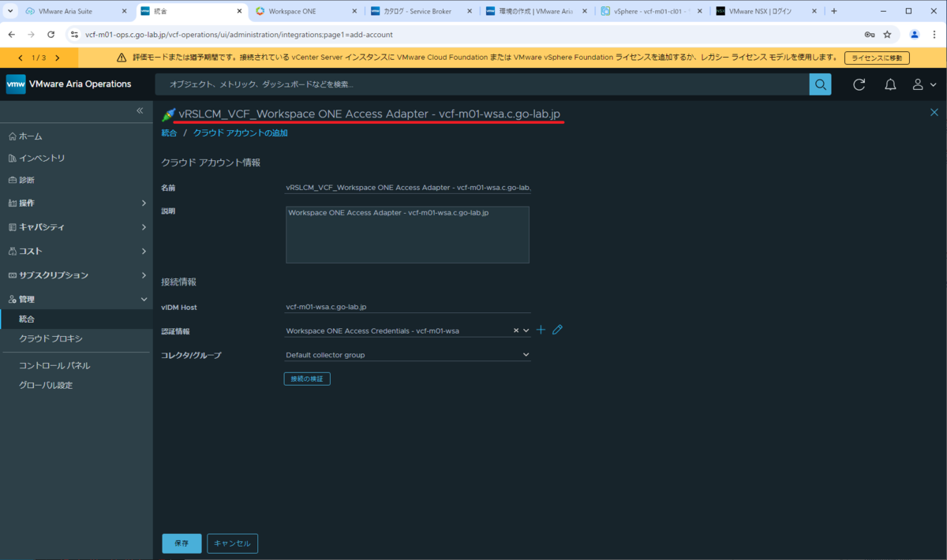The image size is (947, 560).
Task: Go to next banner message
Action: 57,58
